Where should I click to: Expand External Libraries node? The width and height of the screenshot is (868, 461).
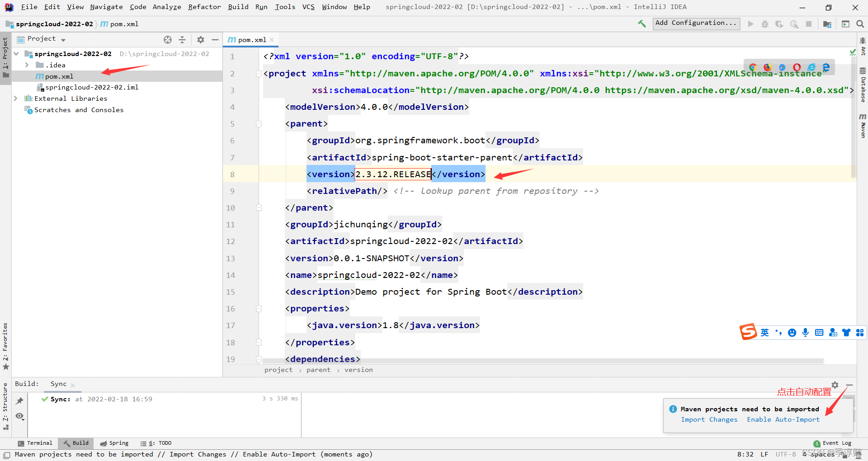coord(16,99)
